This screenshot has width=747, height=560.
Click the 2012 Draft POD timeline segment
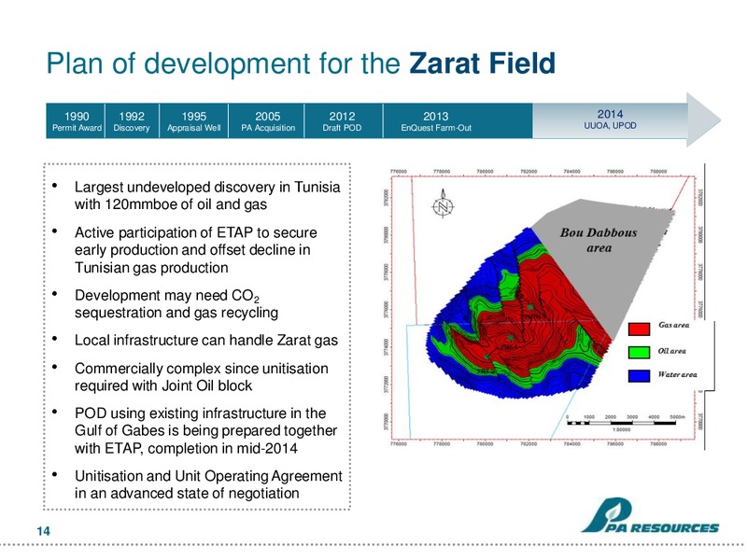pos(344,121)
